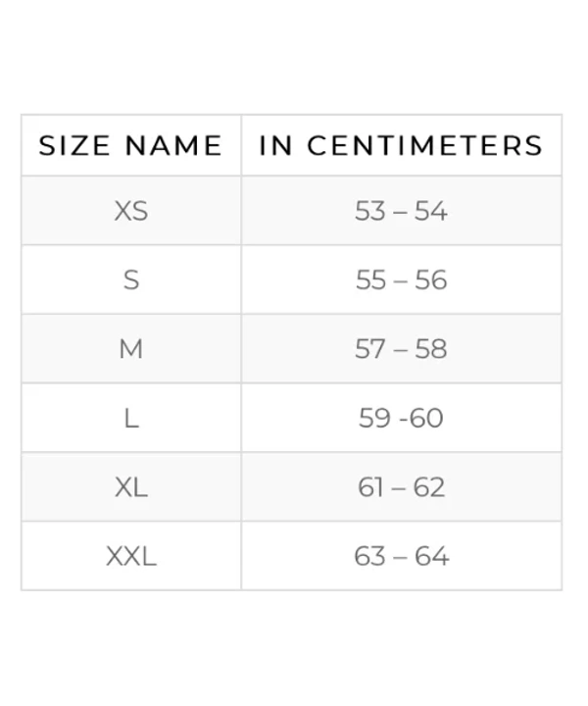Click the SIZE NAME column header
This screenshot has height=706, width=588.
[131, 146]
